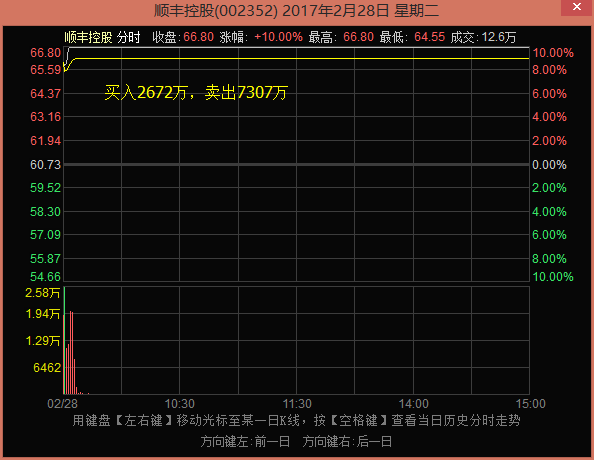Click the 最高 66.80 value in the header

(358, 37)
